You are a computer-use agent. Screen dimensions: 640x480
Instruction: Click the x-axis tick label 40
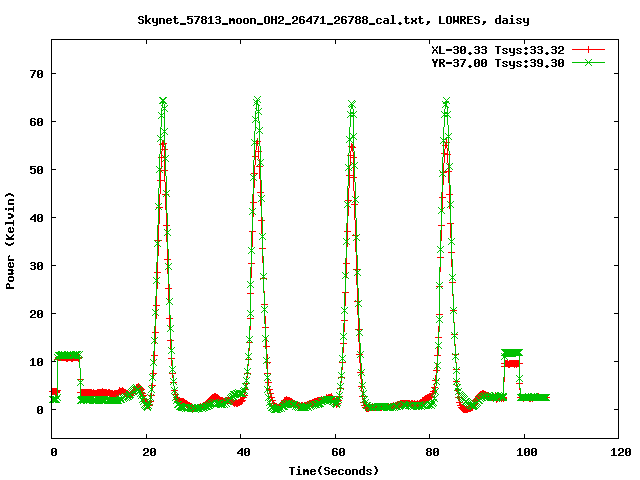click(x=243, y=452)
